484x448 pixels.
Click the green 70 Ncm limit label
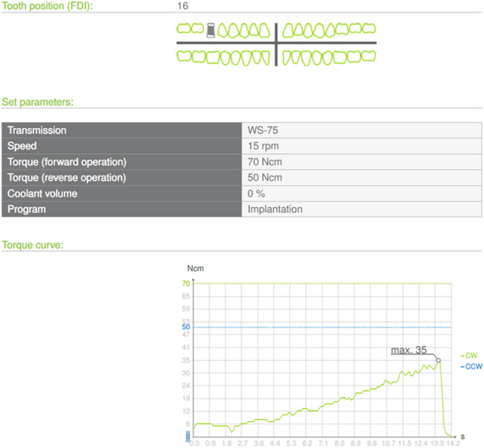(x=186, y=284)
